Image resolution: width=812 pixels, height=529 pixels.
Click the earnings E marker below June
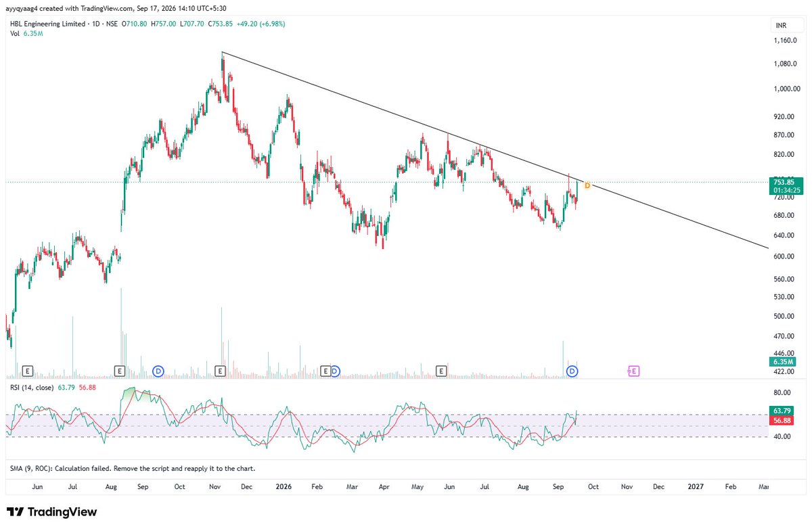click(x=28, y=371)
